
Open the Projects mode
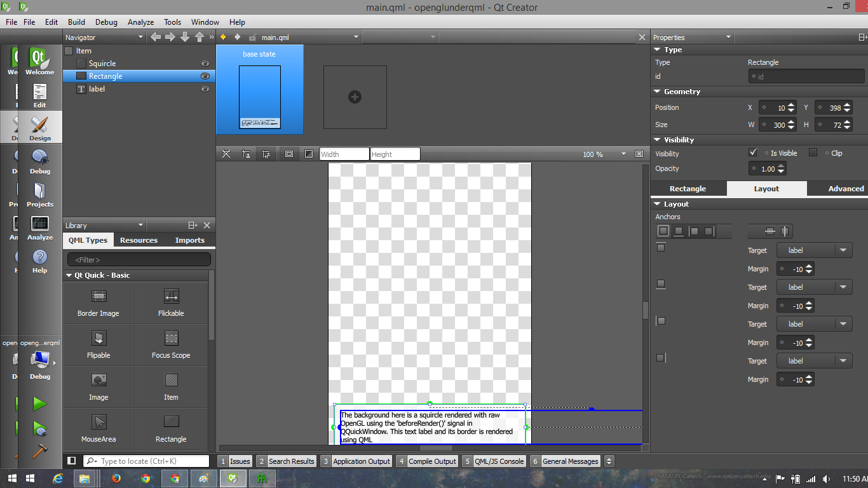(39, 194)
